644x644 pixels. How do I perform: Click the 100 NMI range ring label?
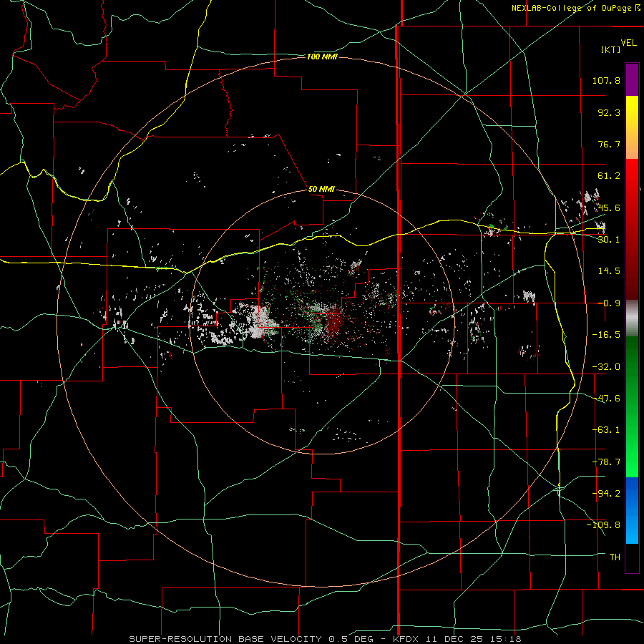322,57
